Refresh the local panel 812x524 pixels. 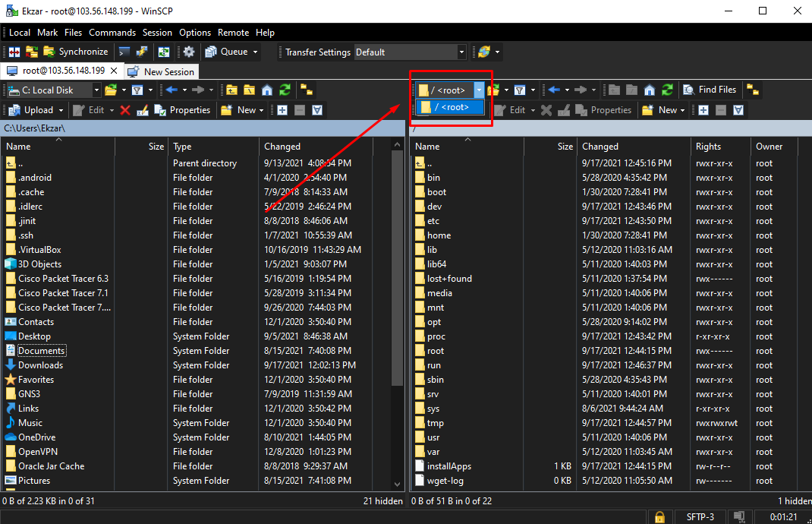point(285,90)
